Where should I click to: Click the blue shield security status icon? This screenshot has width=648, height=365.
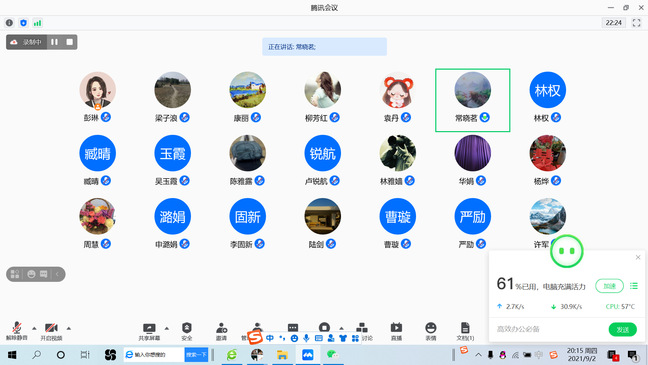point(23,23)
